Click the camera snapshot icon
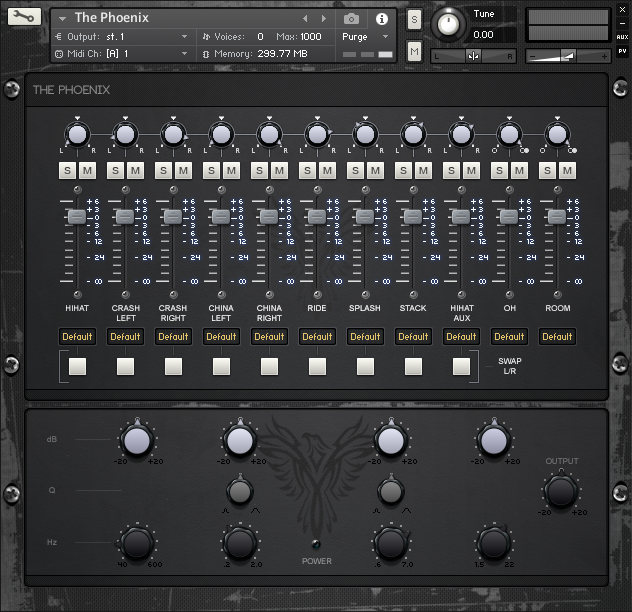 tap(351, 18)
